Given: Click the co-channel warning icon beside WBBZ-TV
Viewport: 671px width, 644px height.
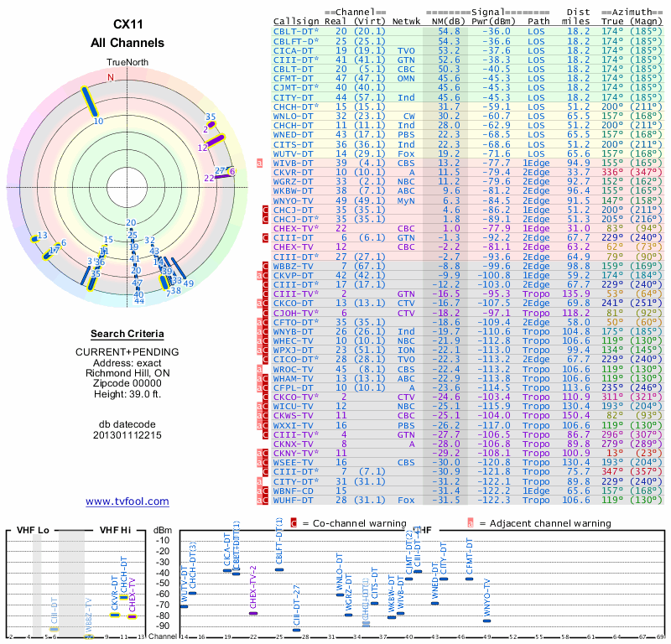Looking at the screenshot, I should coord(265,265).
